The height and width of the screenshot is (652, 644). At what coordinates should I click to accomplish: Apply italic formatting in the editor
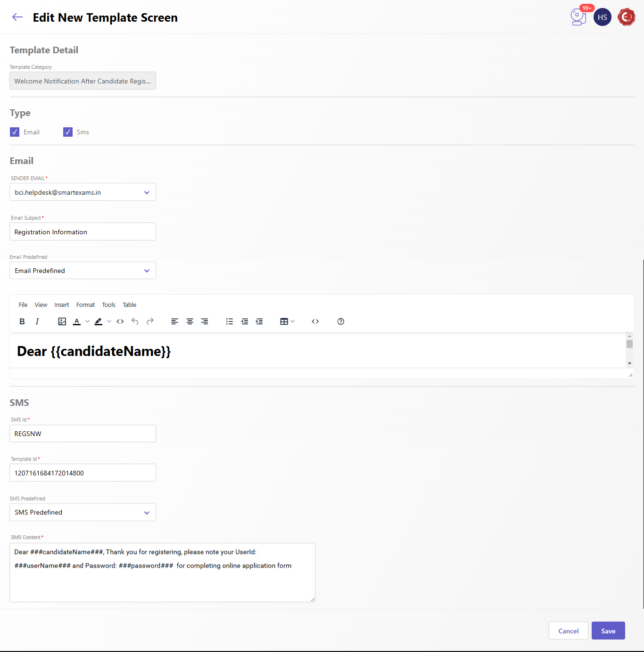[37, 322]
